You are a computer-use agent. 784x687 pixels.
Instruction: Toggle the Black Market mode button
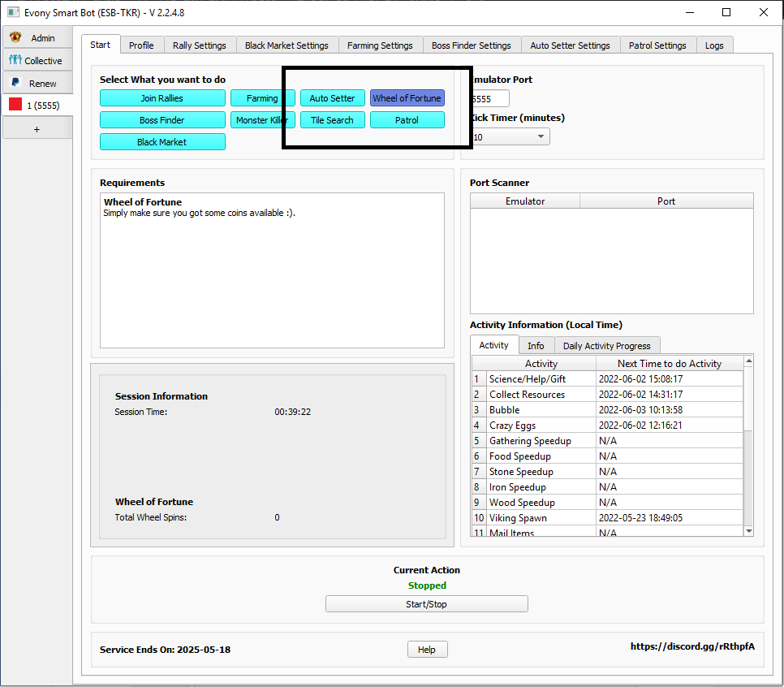tap(162, 142)
